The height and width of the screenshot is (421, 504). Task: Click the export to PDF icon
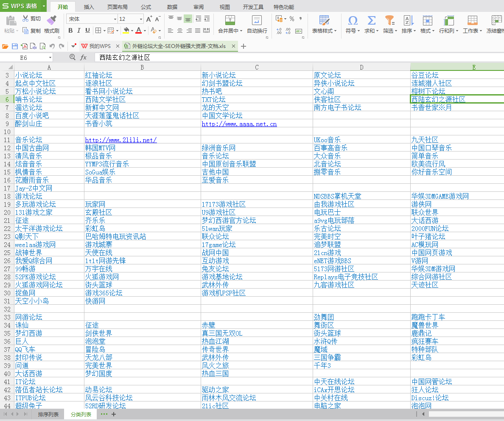point(24,46)
